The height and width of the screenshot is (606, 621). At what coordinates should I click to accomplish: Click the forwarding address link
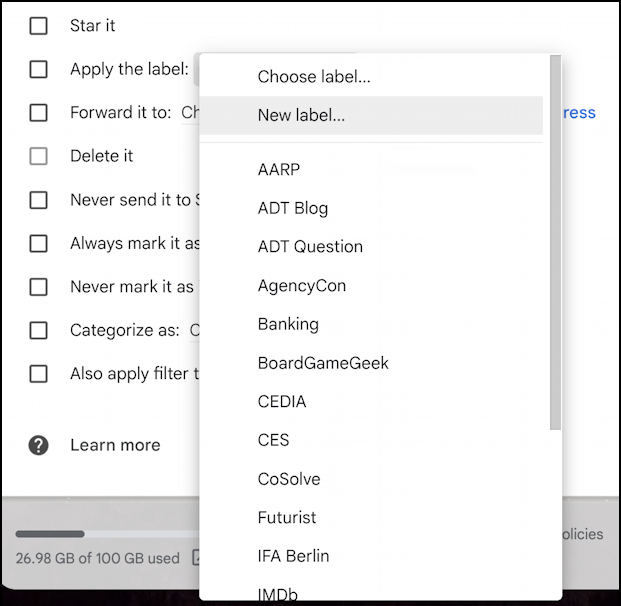[579, 113]
